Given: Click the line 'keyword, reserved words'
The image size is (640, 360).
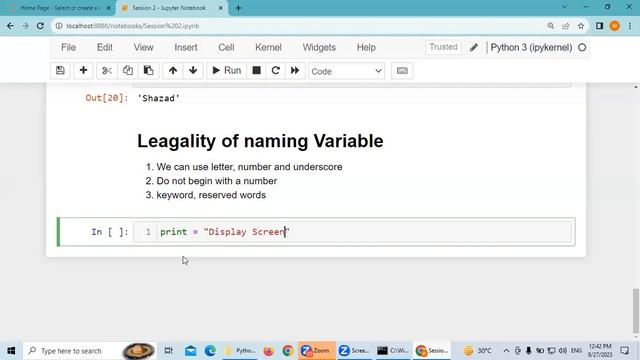Looking at the screenshot, I should click(x=211, y=195).
